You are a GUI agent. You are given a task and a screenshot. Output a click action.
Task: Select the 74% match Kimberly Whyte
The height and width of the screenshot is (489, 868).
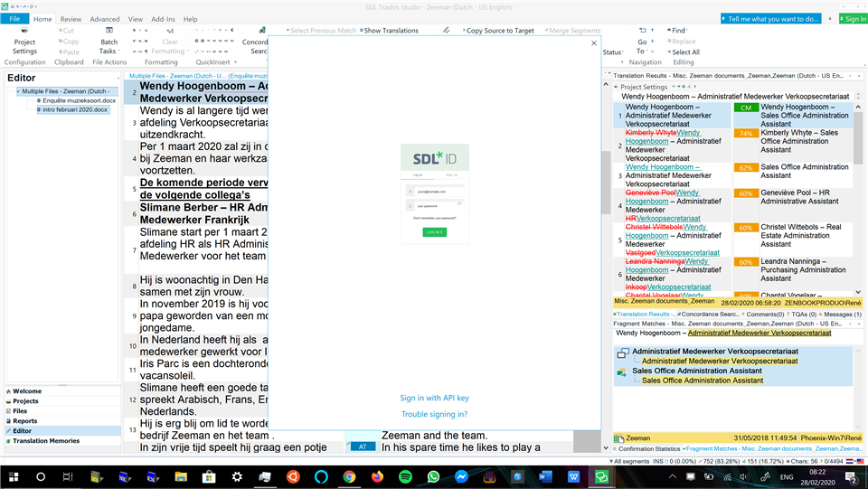[733, 145]
